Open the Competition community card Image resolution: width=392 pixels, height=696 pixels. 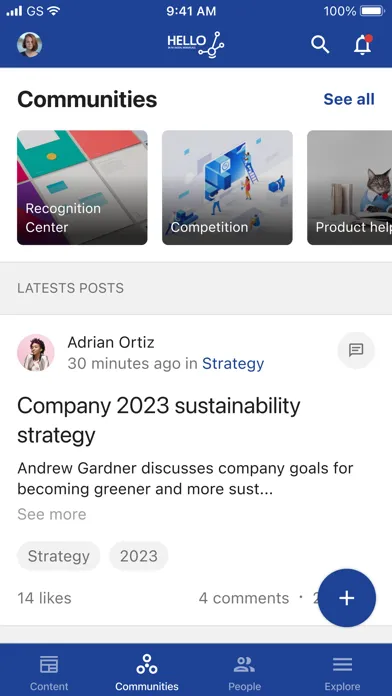pyautogui.click(x=227, y=187)
